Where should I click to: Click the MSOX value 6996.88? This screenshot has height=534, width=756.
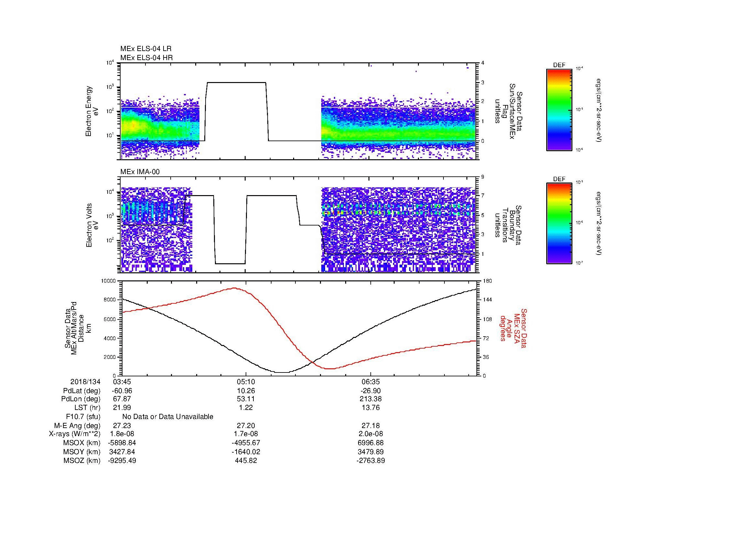coord(371,443)
